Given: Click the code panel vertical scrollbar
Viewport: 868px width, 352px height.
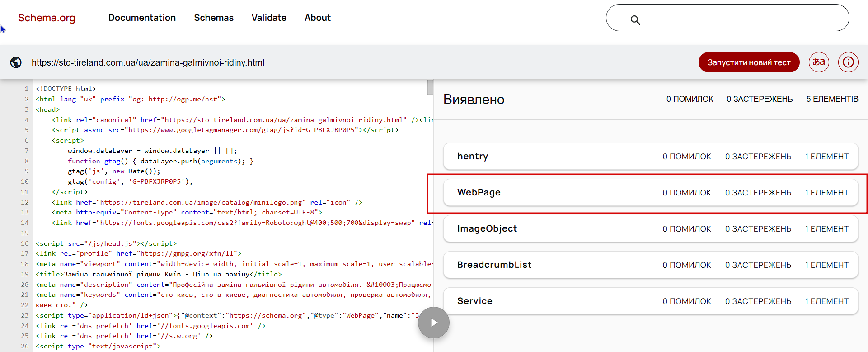Looking at the screenshot, I should click(x=430, y=87).
